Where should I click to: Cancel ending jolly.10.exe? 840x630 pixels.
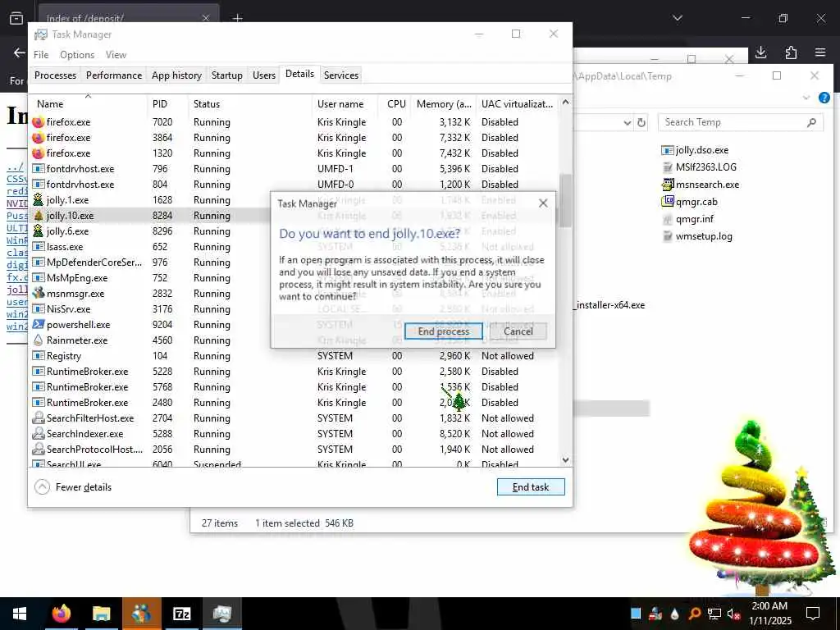[x=518, y=331]
